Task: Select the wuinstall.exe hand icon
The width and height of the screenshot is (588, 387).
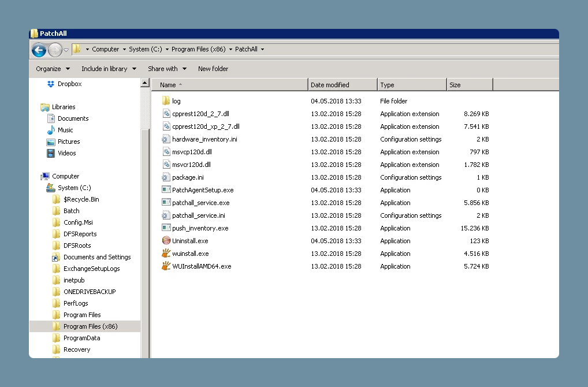Action: (166, 253)
